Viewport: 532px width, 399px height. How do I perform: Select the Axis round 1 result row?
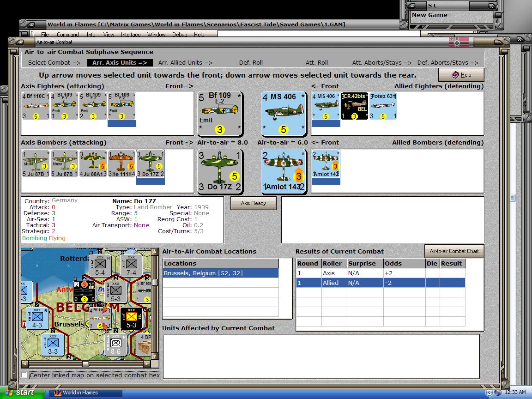coord(381,273)
